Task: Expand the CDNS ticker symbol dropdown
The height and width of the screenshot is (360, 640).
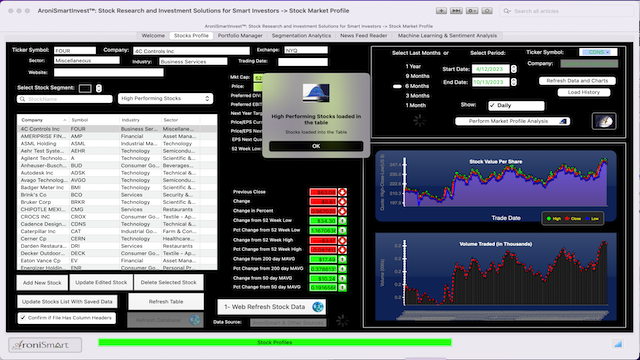Action: 598,52
